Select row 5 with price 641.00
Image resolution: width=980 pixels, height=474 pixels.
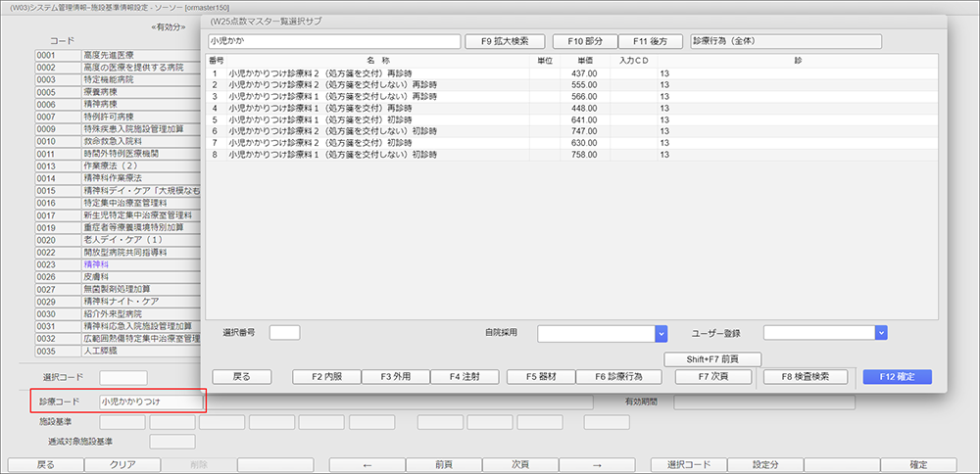coord(572,119)
